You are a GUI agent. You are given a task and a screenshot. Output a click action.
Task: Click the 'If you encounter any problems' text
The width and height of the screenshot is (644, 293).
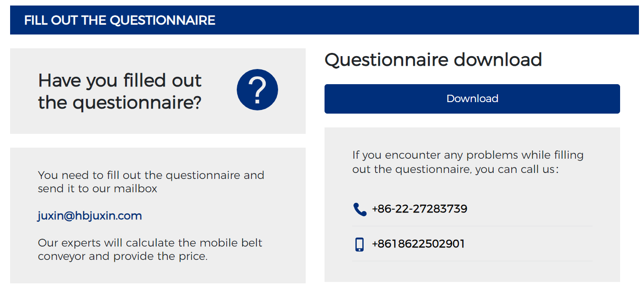[x=468, y=162]
